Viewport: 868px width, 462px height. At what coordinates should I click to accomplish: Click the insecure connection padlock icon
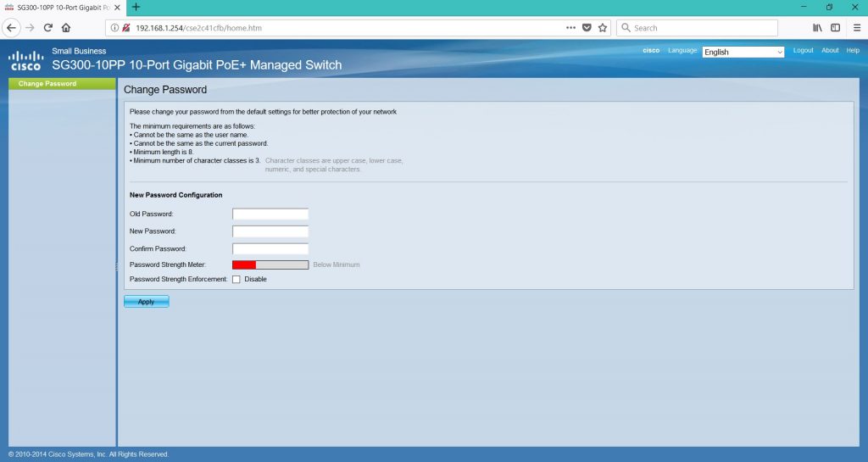(125, 28)
